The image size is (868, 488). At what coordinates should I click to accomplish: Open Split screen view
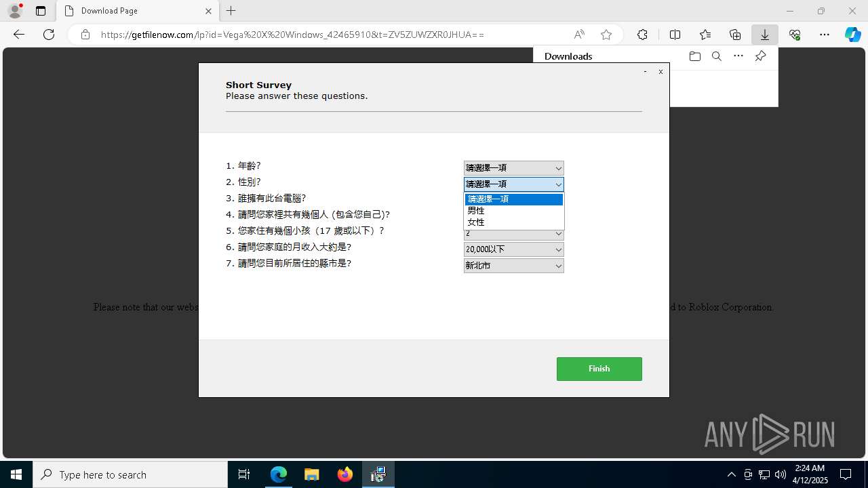675,35
